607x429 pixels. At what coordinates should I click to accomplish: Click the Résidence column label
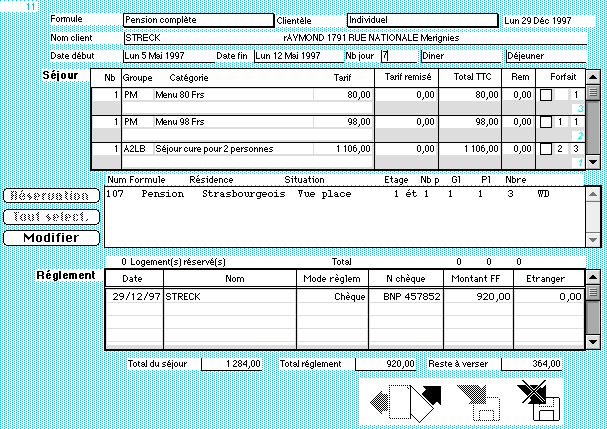(211, 180)
